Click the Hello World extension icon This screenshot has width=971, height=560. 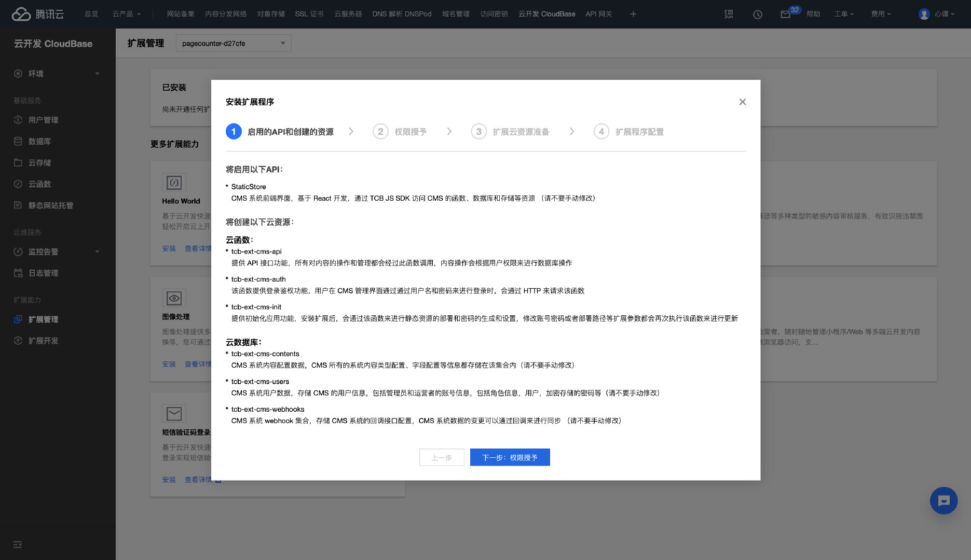(x=174, y=182)
